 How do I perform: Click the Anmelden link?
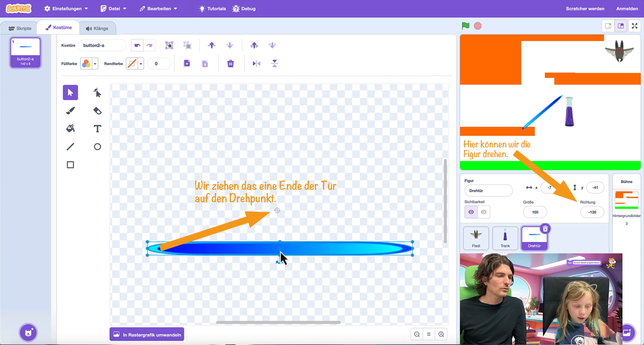click(627, 9)
